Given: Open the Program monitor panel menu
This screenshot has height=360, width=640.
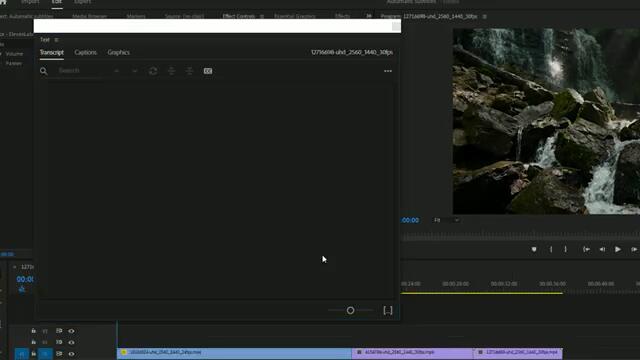Looking at the screenshot, I should pyautogui.click(x=484, y=16).
